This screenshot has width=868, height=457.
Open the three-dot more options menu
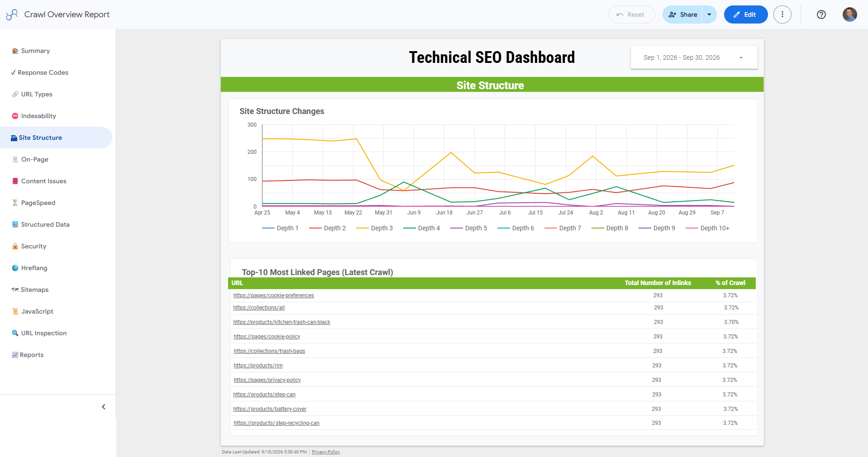(782, 14)
